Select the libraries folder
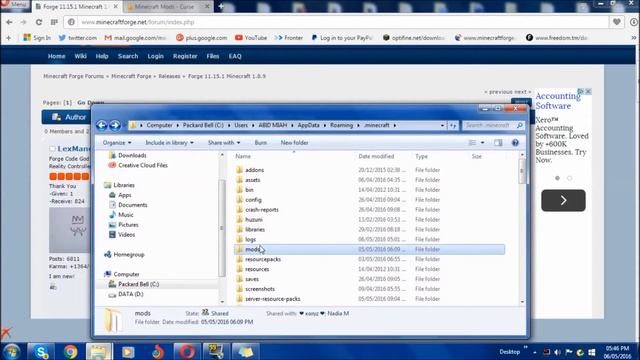This screenshot has height=360, width=640. pyautogui.click(x=255, y=229)
